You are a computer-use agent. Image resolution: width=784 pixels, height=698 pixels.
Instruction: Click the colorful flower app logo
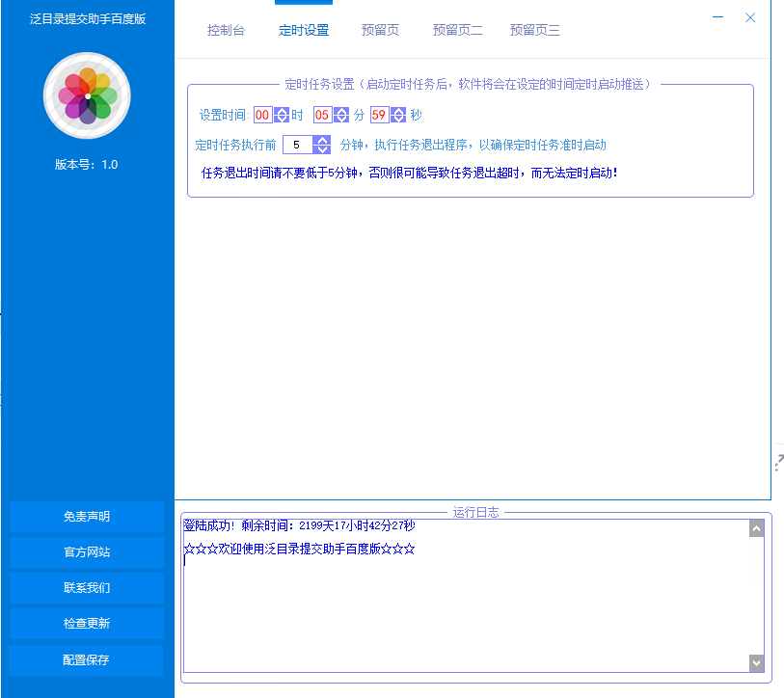[x=88, y=95]
